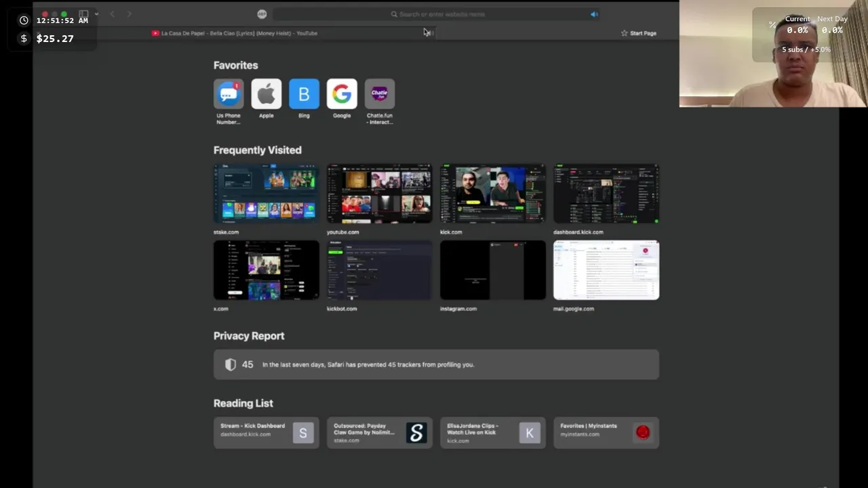The image size is (868, 488).
Task: Open Stream - Kick Dashboard reading list item
Action: 266,432
